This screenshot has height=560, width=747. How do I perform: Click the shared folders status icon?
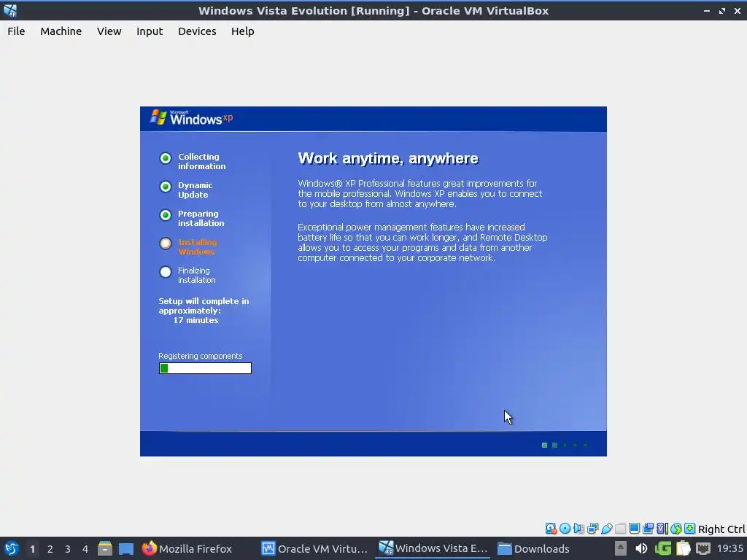[620, 529]
